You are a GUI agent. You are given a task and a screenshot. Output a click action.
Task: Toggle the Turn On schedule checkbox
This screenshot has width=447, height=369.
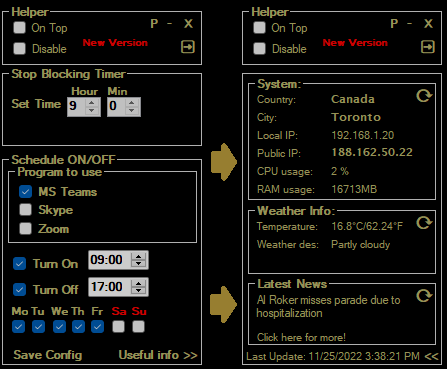tap(19, 263)
